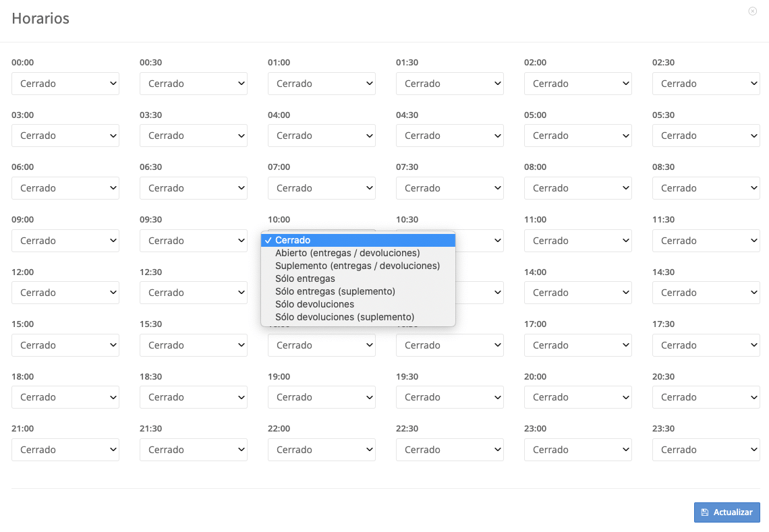
Task: Open the 23:00 schedule dropdown
Action: pyautogui.click(x=577, y=450)
